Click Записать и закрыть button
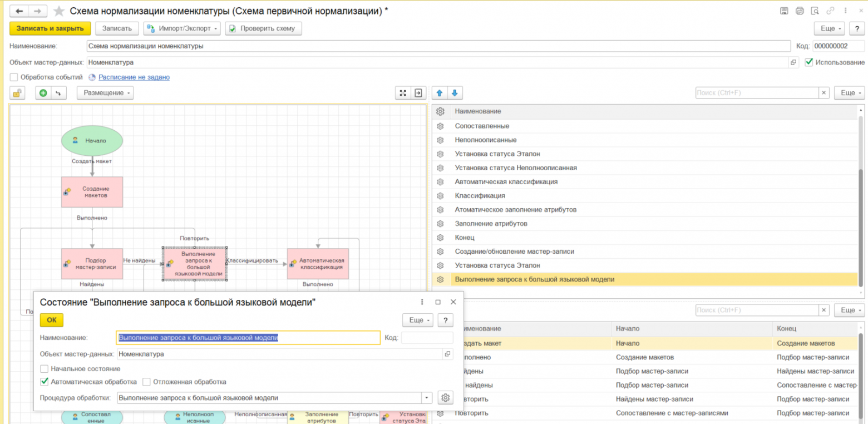Screen dimensions: 868x424 pos(50,28)
